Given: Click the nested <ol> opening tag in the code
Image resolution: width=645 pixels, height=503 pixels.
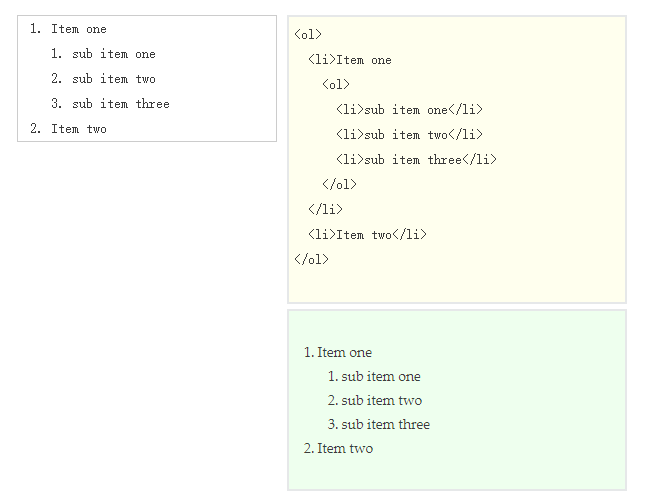Looking at the screenshot, I should click(336, 85).
